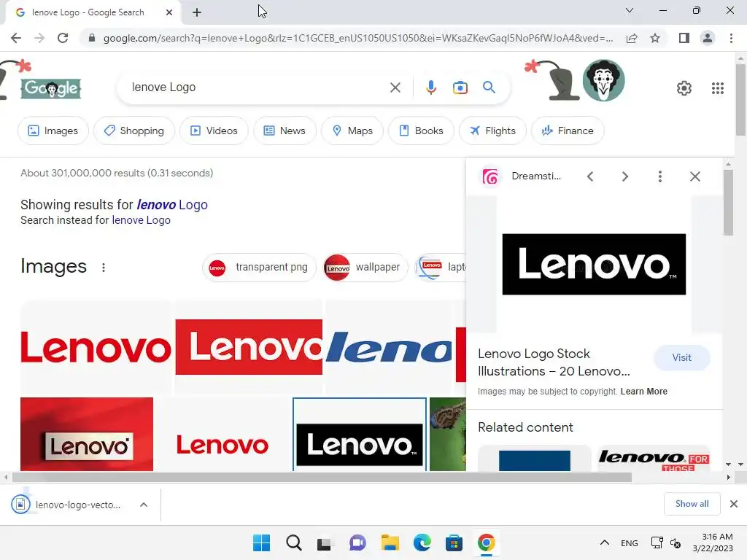Open Windows taskbar search
This screenshot has height=560, width=747.
[293, 542]
